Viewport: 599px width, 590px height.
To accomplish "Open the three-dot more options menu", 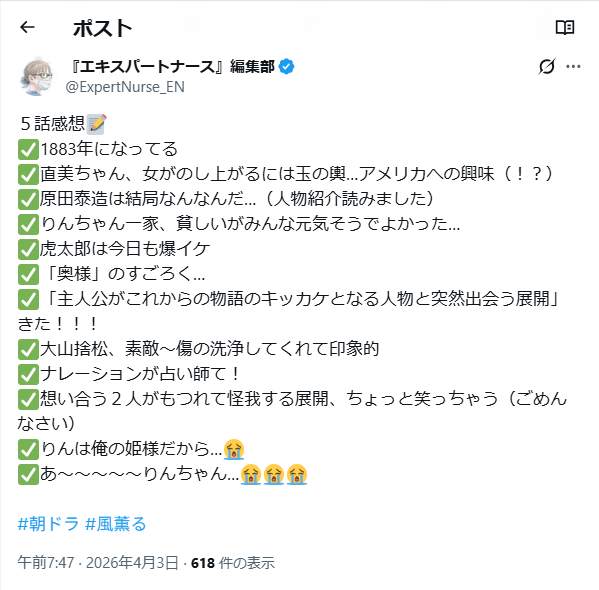I will pos(573,66).
